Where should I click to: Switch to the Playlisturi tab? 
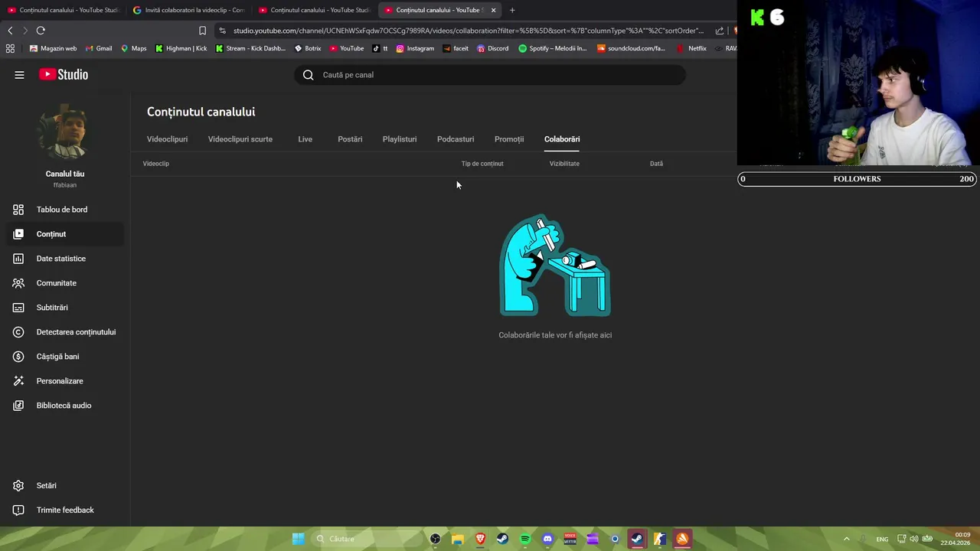(400, 139)
